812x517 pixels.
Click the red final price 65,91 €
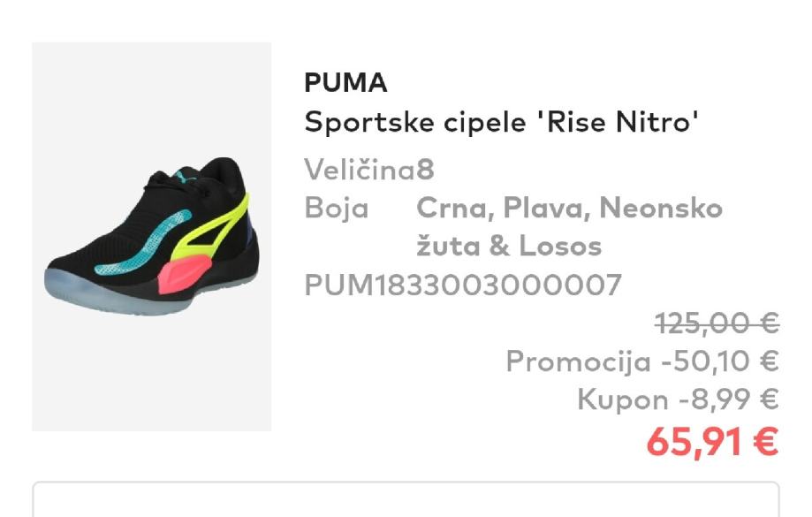(711, 442)
